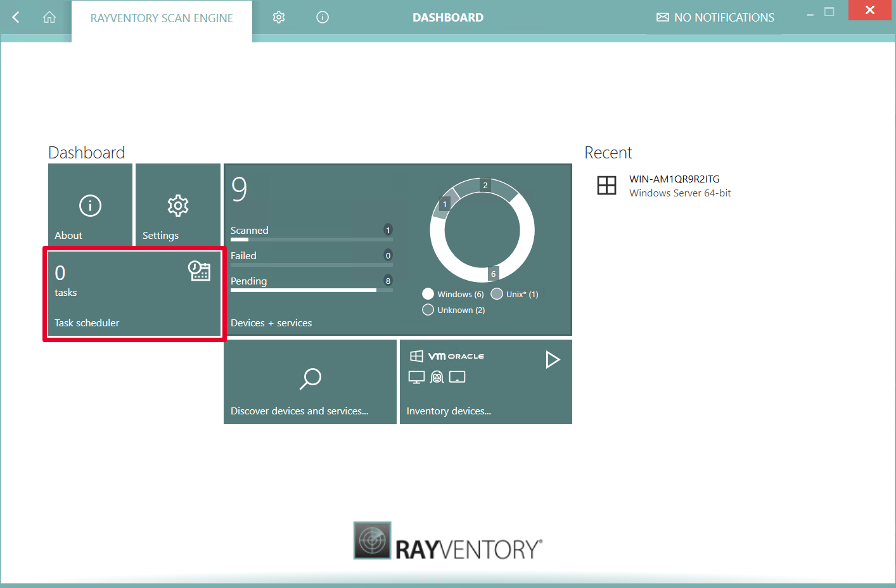Select the Unix* (1) legend indicator
The height and width of the screenshot is (588, 896).
(497, 293)
